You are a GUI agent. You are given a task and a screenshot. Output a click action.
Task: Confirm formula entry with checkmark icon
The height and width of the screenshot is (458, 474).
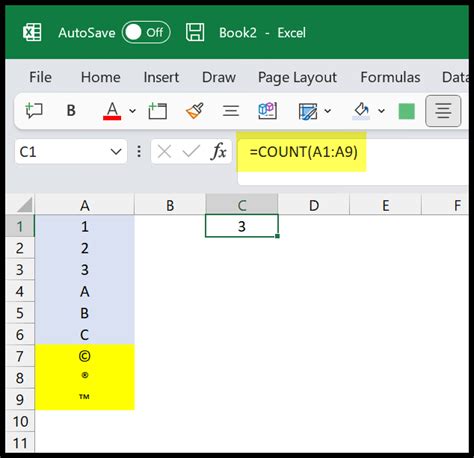191,152
